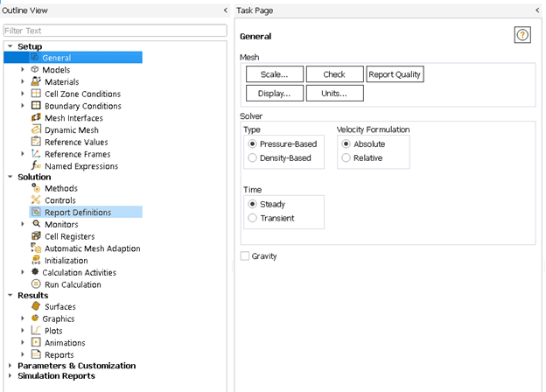Expand Parameters & Customization section
This screenshot has height=392, width=546.
click(10, 366)
